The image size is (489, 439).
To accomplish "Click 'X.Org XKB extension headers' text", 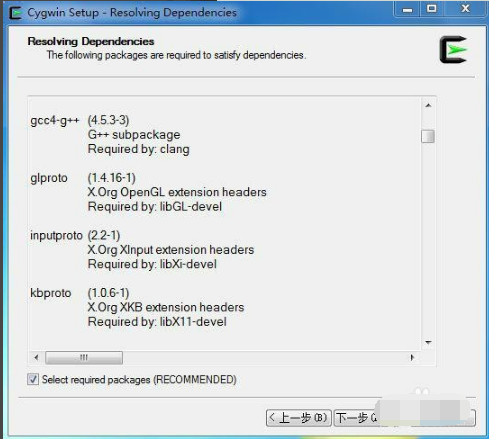I will click(x=166, y=307).
